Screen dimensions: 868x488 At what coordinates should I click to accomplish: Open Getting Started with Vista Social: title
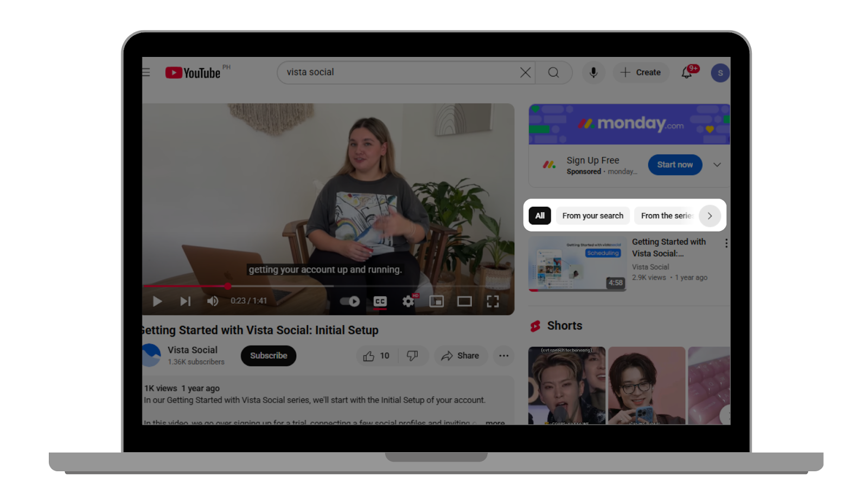coord(669,247)
